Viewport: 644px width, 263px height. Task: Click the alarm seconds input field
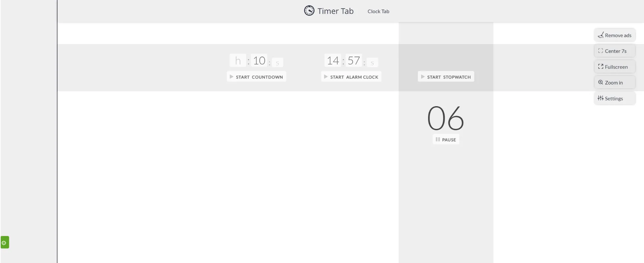372,62
